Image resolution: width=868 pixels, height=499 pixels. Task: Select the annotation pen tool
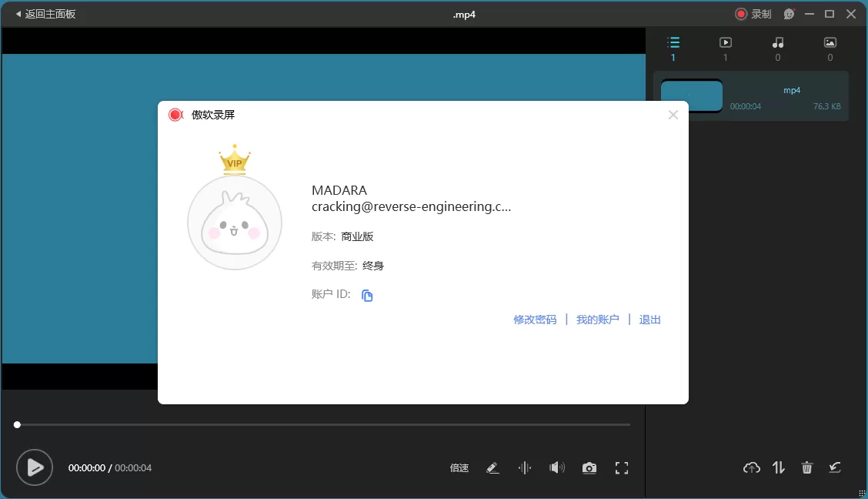492,467
